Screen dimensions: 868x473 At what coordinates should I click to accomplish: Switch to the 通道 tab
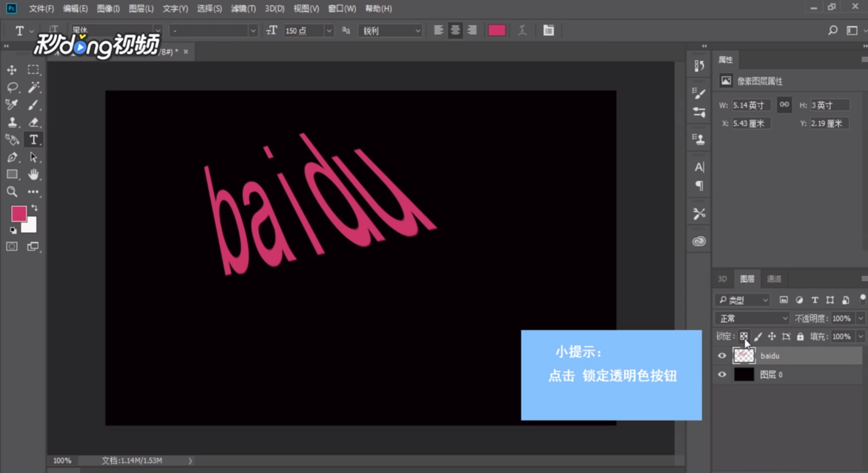click(774, 279)
